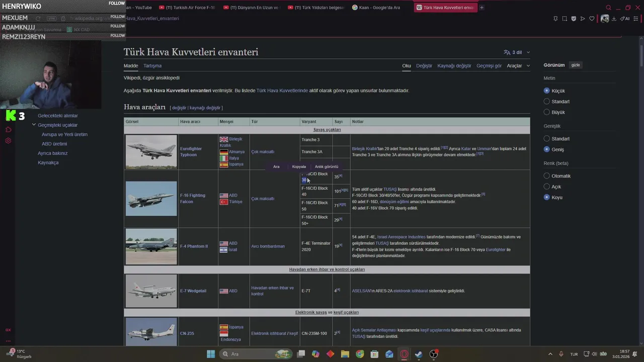This screenshot has height=362, width=644.
Task: Open 'Eurofighter Typhoon' article link
Action: (191, 152)
